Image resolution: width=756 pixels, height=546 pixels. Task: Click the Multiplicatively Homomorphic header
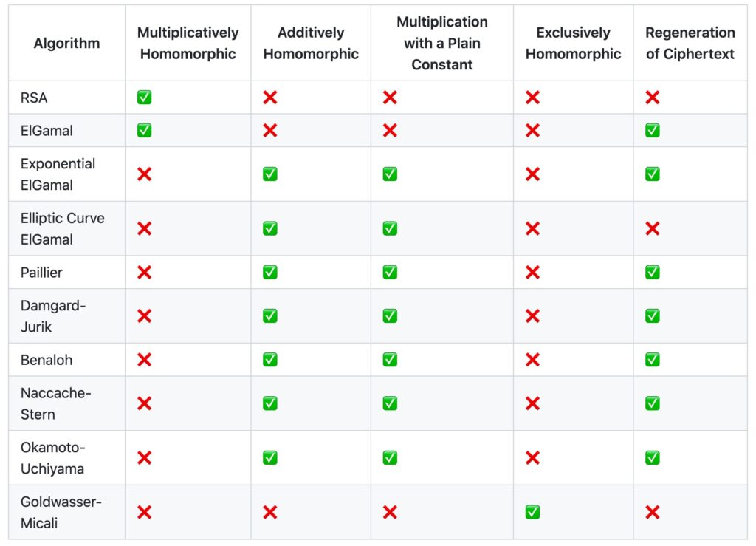pos(188,43)
